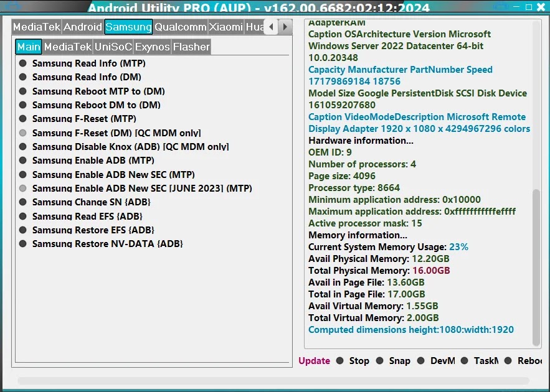Click 'Page size: 4096' log line
The image size is (550, 392).
(342, 176)
